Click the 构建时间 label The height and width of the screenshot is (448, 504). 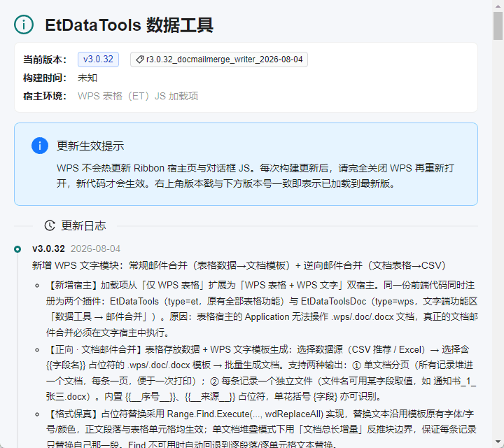coord(45,78)
